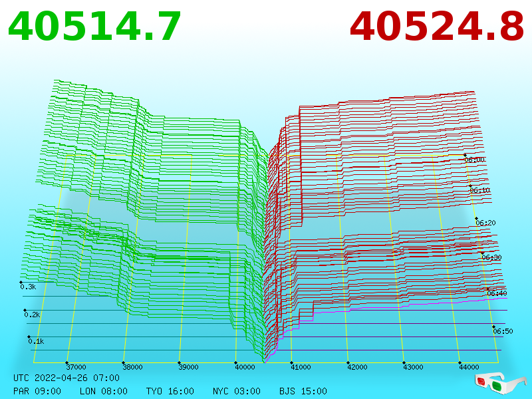Image resolution: width=532 pixels, height=399 pixels.
Task: Select the 06:10 time marker
Action: pyautogui.click(x=479, y=190)
